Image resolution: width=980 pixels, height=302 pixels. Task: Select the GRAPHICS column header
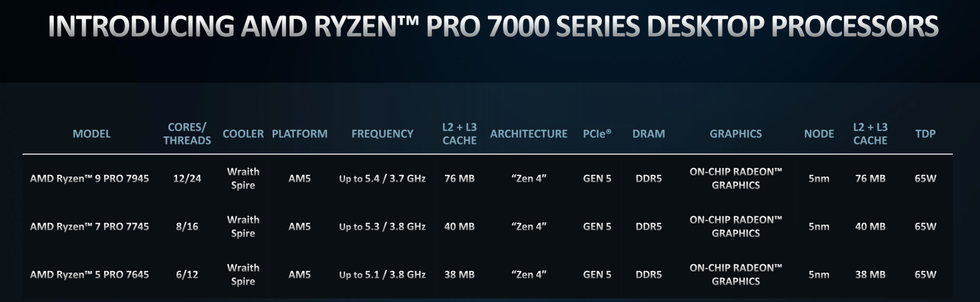pos(736,134)
